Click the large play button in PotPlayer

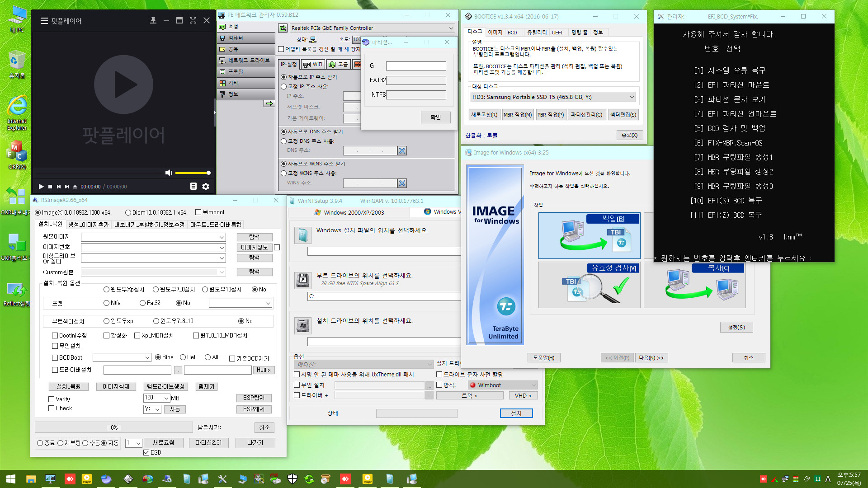click(123, 84)
